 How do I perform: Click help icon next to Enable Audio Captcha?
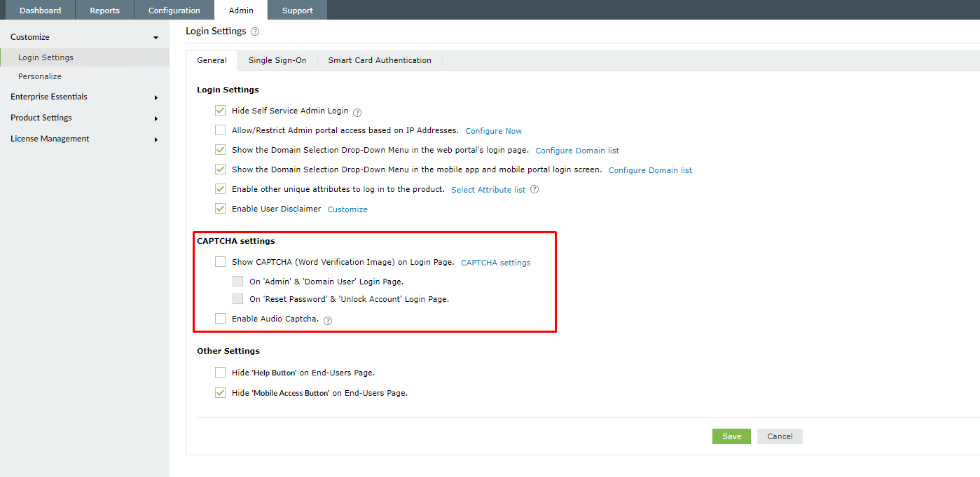(x=328, y=320)
